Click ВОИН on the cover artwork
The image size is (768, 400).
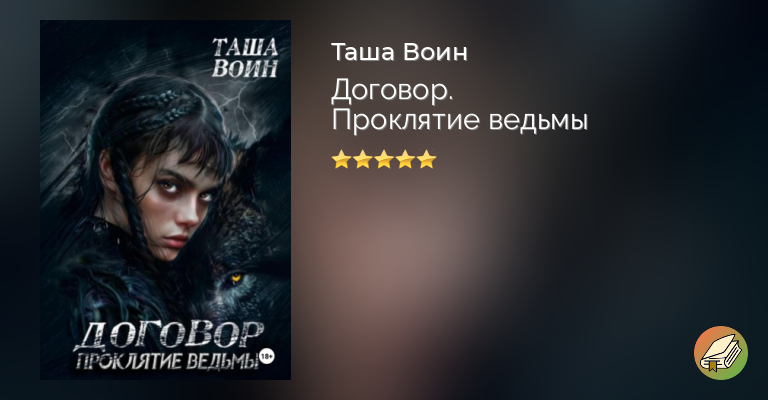[245, 69]
